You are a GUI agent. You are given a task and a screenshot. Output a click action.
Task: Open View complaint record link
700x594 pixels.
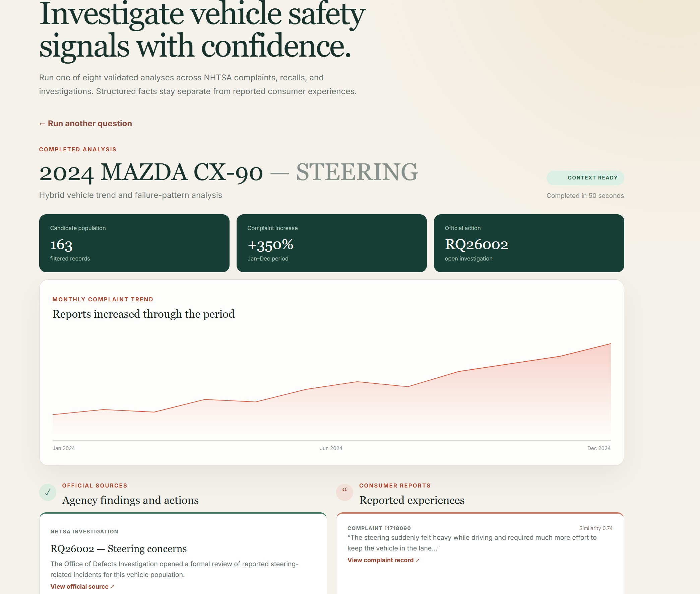click(x=383, y=560)
